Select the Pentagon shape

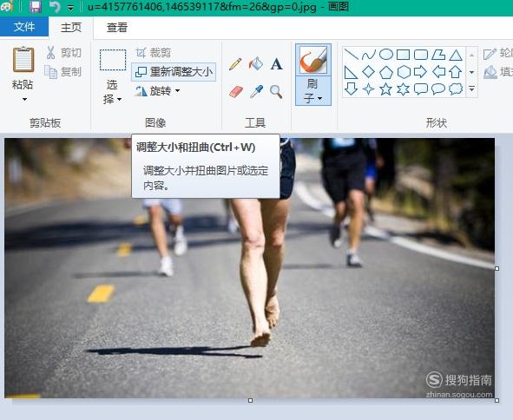tap(386, 72)
